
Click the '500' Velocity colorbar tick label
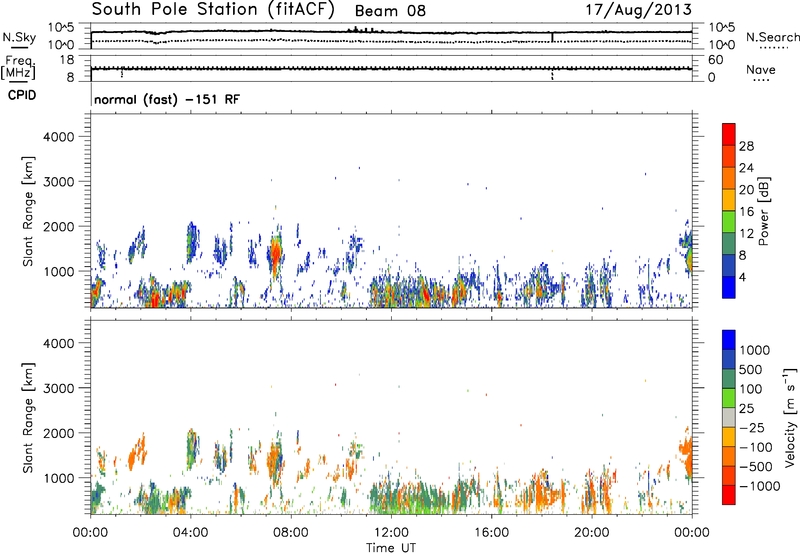(x=751, y=369)
